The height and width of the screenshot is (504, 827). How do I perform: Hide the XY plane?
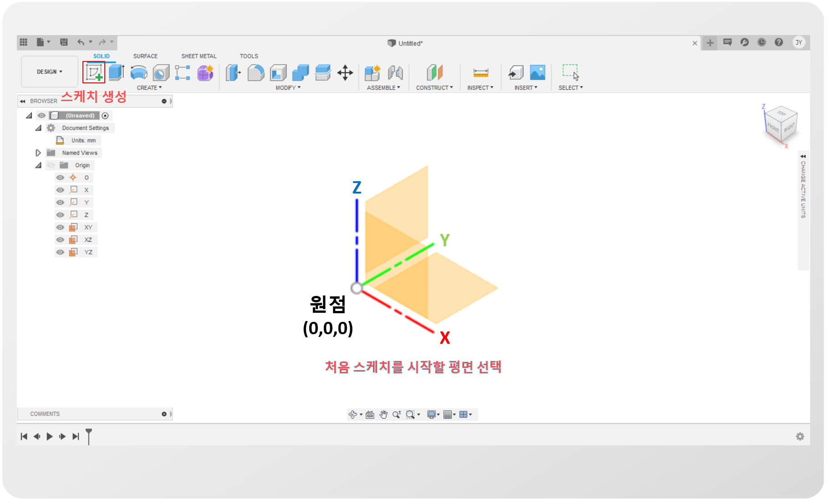pos(60,227)
